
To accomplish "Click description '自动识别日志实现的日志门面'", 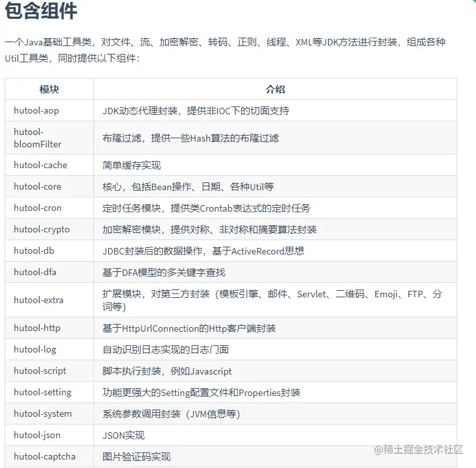I will pyautogui.click(x=166, y=350).
